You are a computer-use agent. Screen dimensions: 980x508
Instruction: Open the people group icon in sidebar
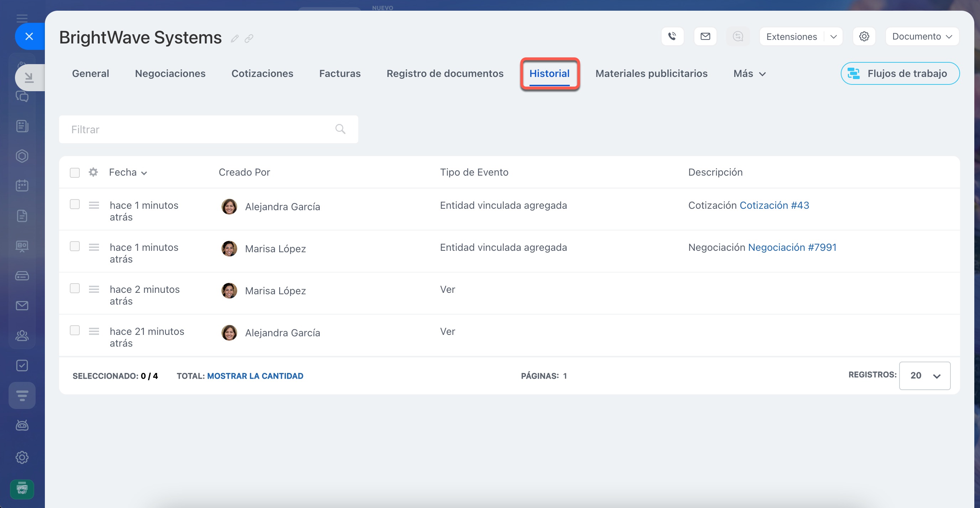pos(22,336)
